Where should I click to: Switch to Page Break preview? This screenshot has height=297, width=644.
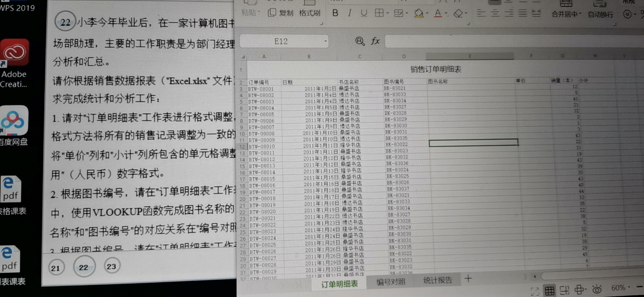click(564, 290)
